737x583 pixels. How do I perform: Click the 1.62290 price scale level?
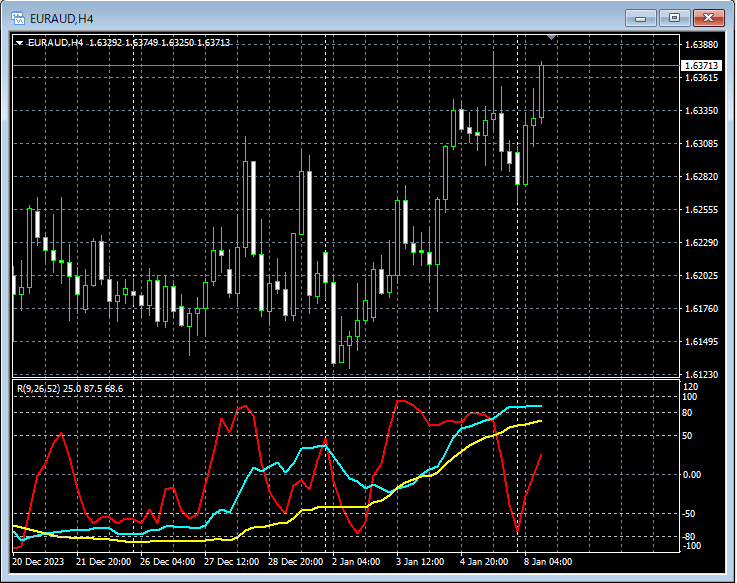pos(701,243)
